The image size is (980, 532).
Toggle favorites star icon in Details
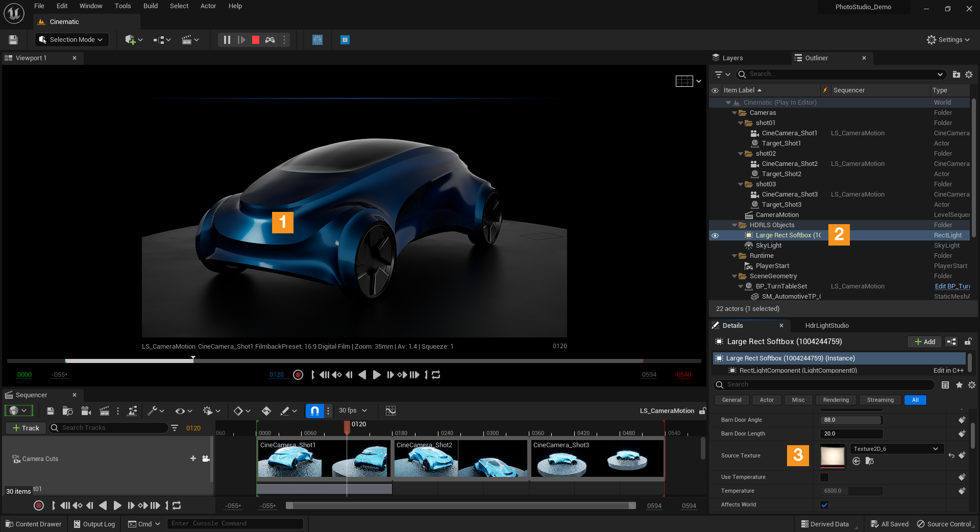pos(959,385)
